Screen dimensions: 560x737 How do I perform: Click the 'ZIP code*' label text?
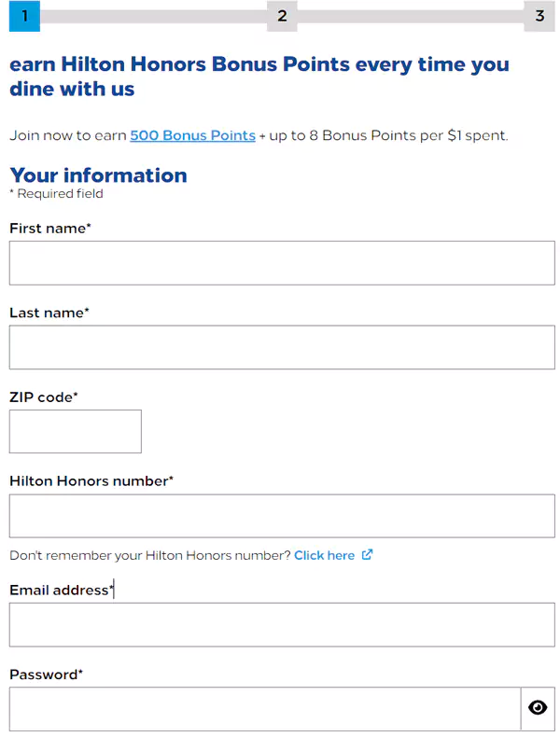pyautogui.click(x=44, y=397)
